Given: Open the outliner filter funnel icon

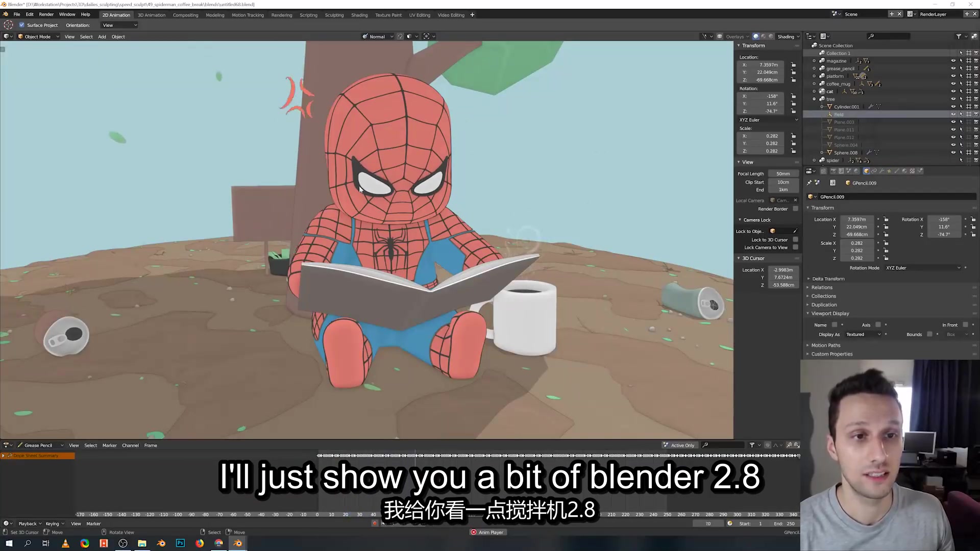Looking at the screenshot, I should (959, 36).
